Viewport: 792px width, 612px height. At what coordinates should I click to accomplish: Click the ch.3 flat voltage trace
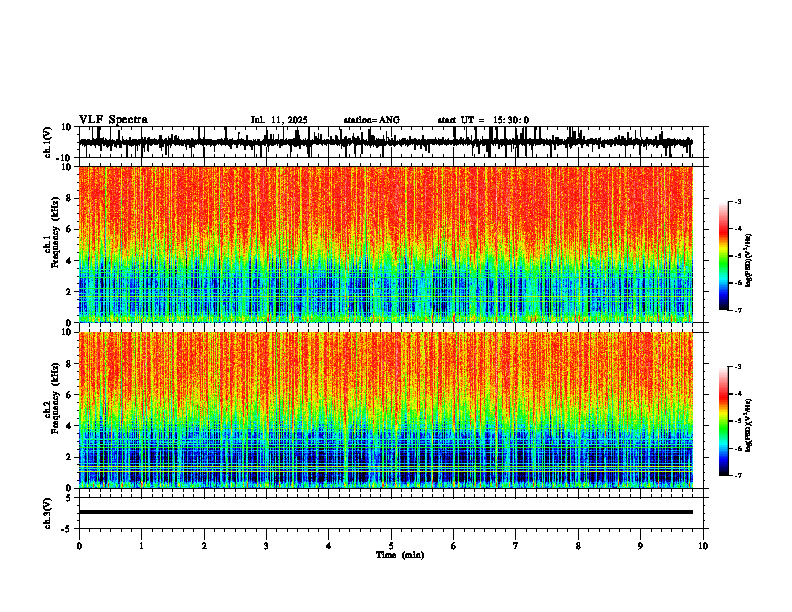386,512
